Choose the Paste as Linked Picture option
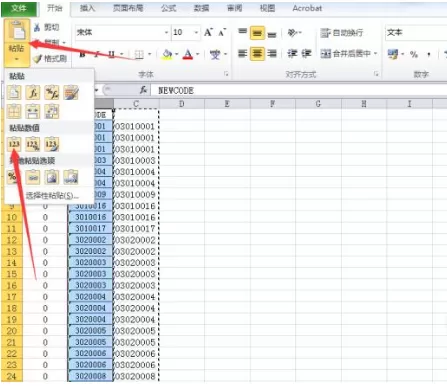Screen dimensions: 447x386 click(x=71, y=177)
